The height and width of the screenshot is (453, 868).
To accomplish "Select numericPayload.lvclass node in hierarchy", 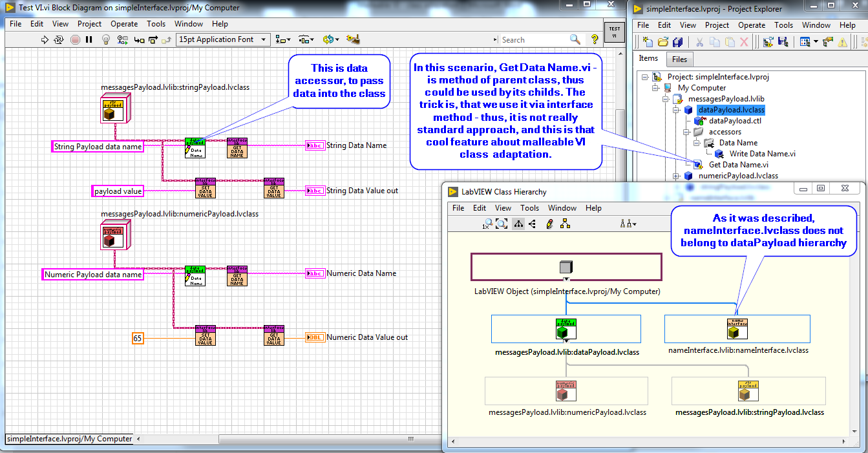I will [x=566, y=391].
